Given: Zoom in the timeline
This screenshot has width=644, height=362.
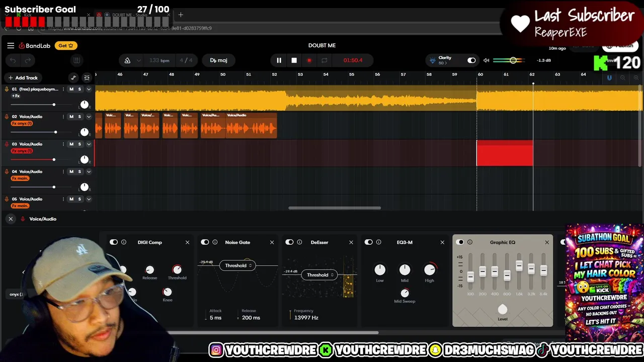Looking at the screenshot, I should point(636,78).
